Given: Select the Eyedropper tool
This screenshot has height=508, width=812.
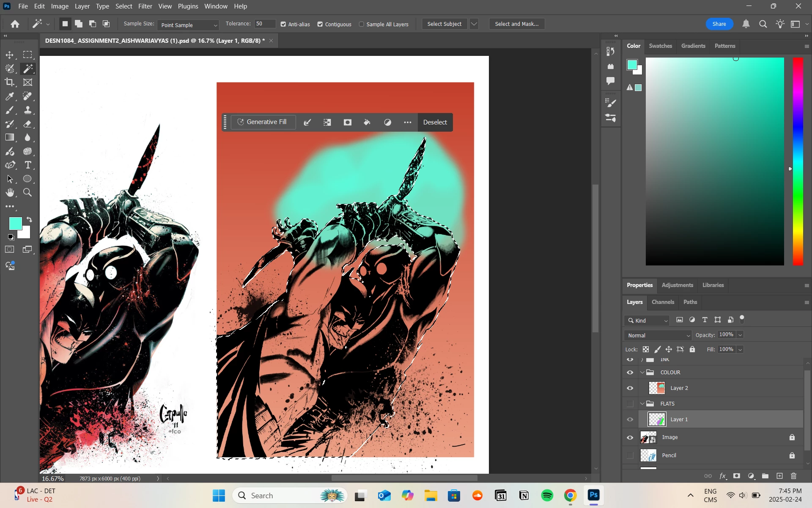Looking at the screenshot, I should (x=9, y=97).
